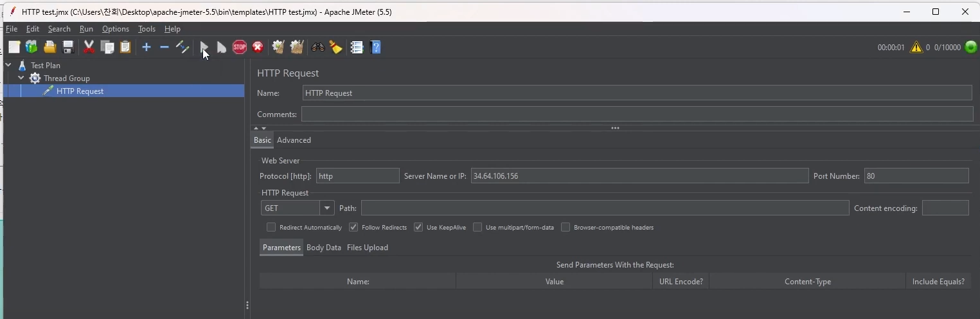
Task: Open help with question mark icon
Action: point(376,47)
